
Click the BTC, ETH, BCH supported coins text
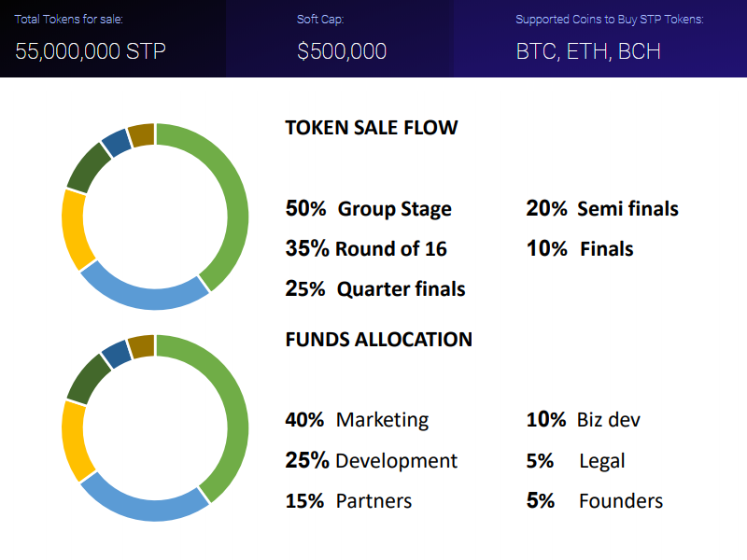588,50
